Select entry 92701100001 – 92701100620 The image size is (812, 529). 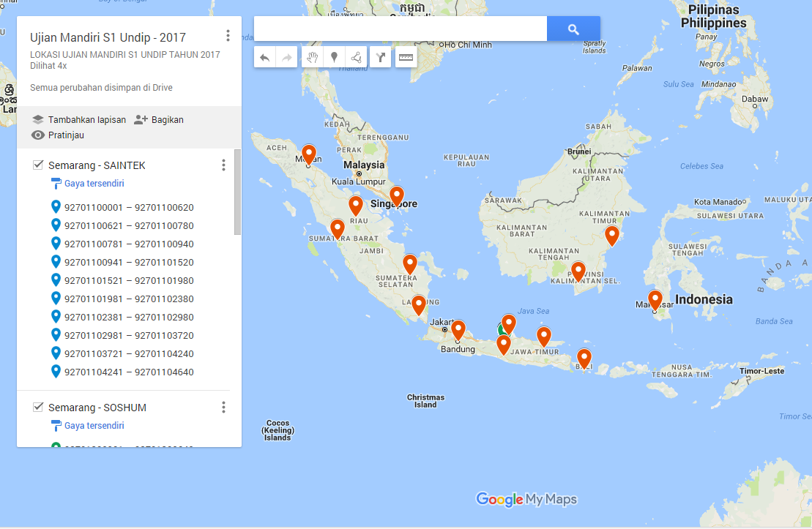point(129,207)
